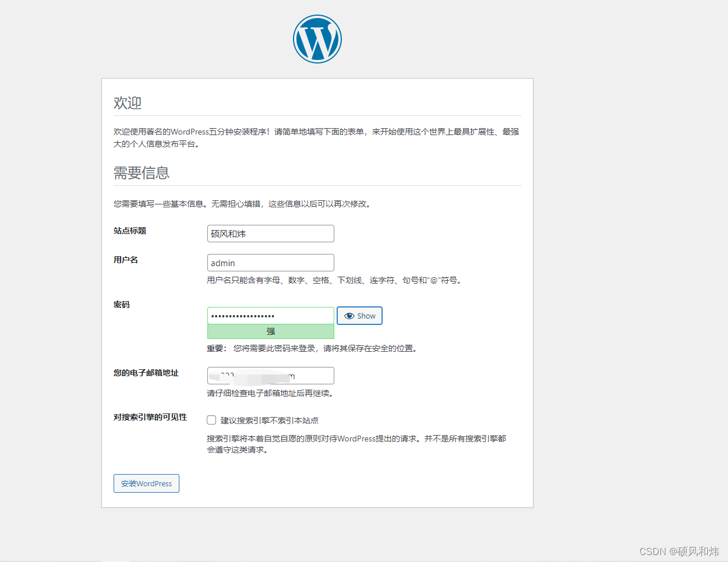Click the green password strength indicator 强
This screenshot has height=562, width=728.
(271, 331)
